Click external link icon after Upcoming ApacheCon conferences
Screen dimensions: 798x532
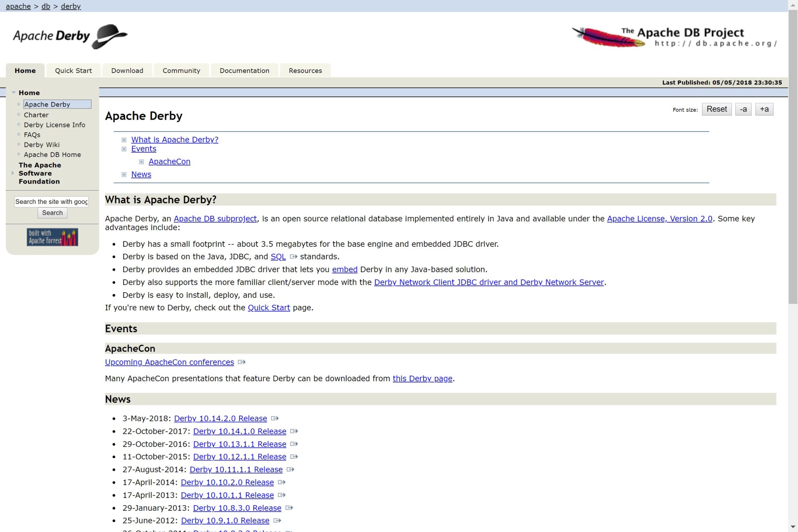(x=242, y=362)
